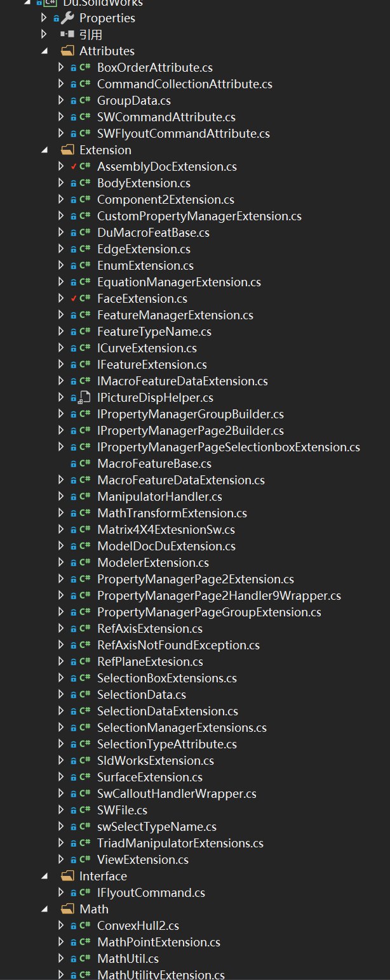390x980 pixels.
Task: Expand the MathPointExtension.cs node
Action: click(61, 942)
